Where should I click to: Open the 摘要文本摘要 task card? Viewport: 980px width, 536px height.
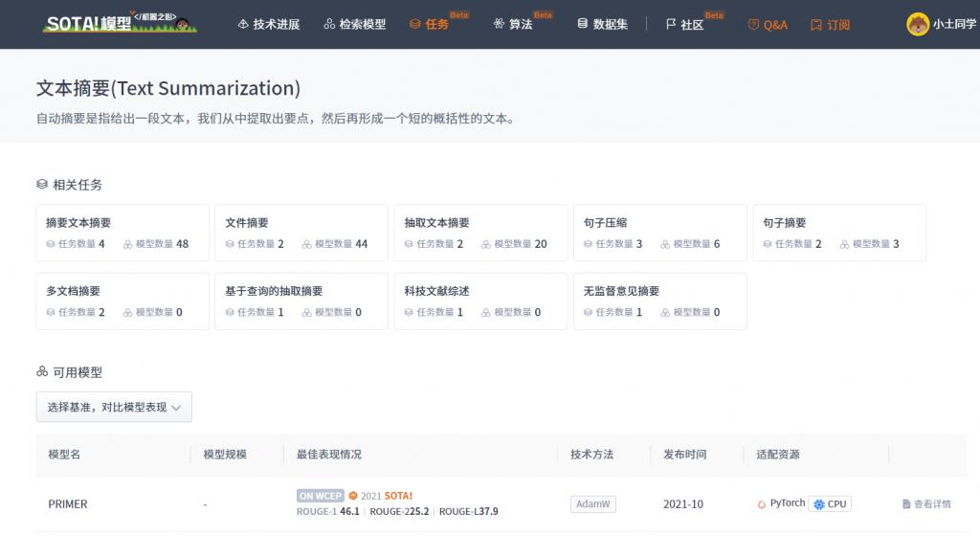point(122,233)
